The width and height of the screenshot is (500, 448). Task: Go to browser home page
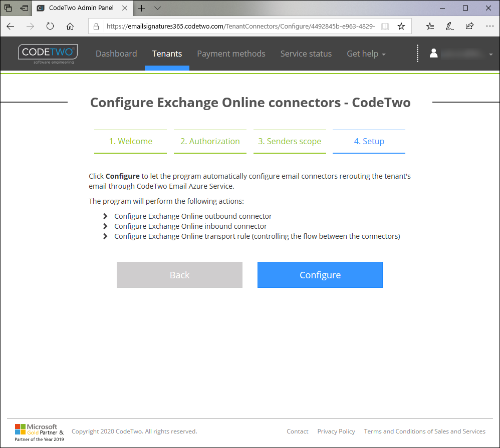point(70,27)
